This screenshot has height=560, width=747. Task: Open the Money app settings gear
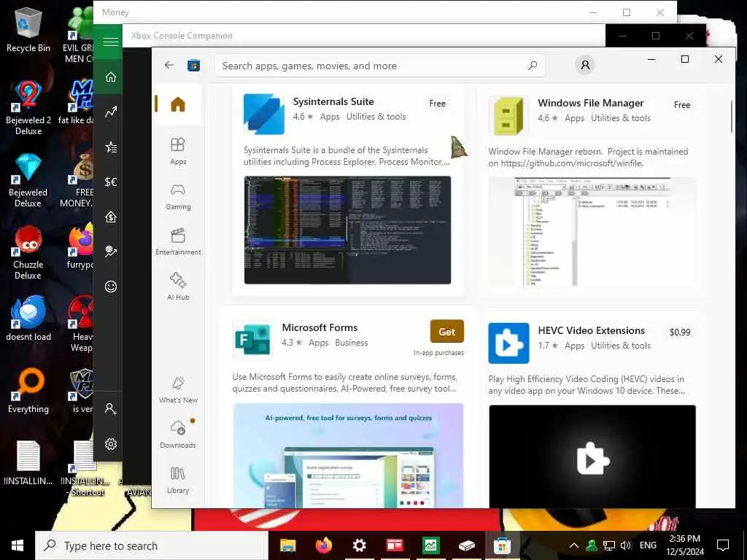[111, 444]
